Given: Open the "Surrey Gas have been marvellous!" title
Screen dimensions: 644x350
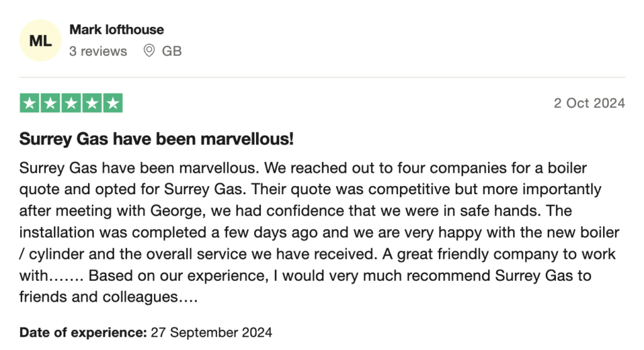Looking at the screenshot, I should point(157,139).
